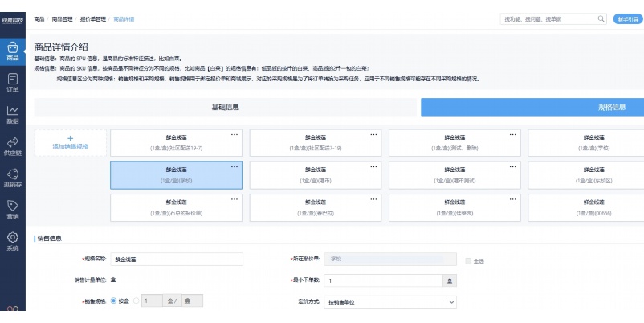Open more options on 测试、删除 card
Screen dimensions: 644x323
(x=512, y=134)
